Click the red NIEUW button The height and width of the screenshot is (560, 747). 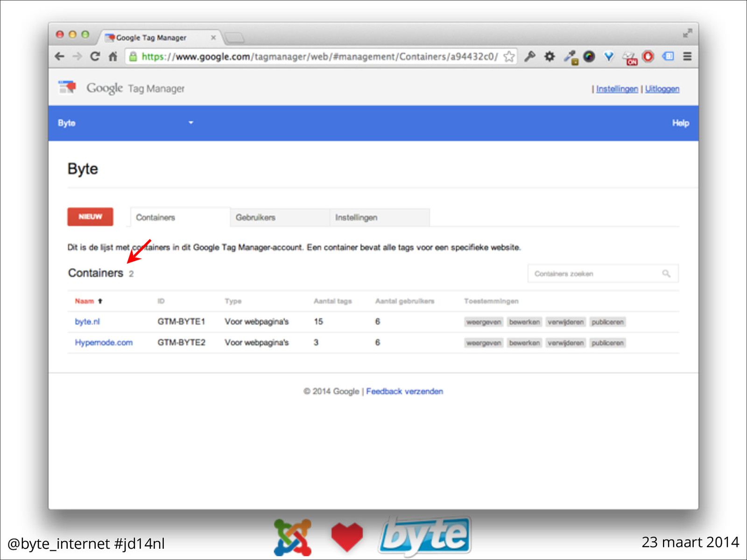point(90,217)
